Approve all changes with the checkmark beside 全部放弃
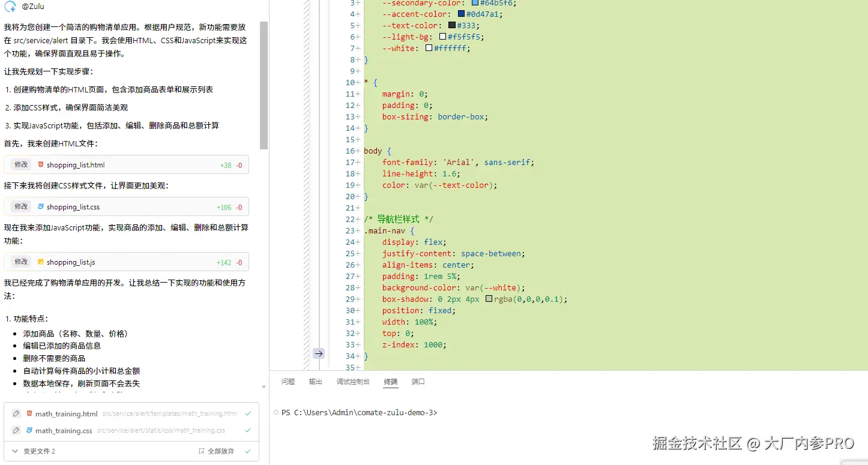This screenshot has width=868, height=465. (x=247, y=451)
